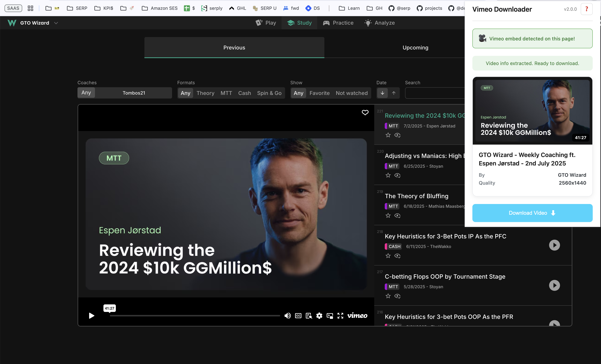Image resolution: width=601 pixels, height=364 pixels.
Task: Star C-betting Flops OOP by Tournament Stage
Action: 388,296
